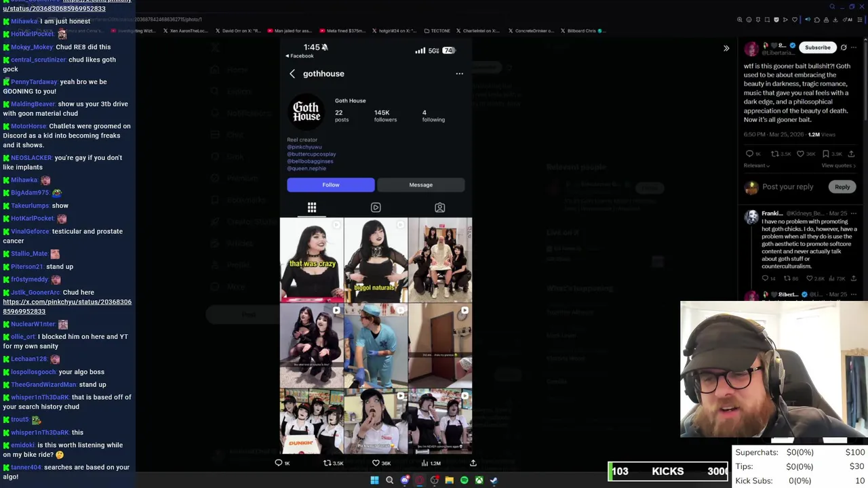Like Franki's reply
Viewport: 868px width, 488px height.
click(x=810, y=279)
